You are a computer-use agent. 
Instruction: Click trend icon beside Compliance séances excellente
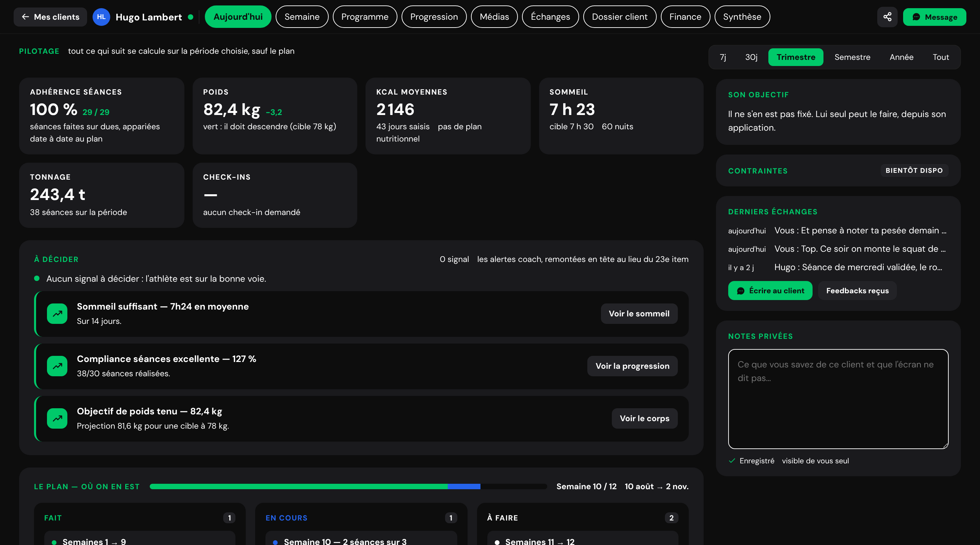(57, 366)
